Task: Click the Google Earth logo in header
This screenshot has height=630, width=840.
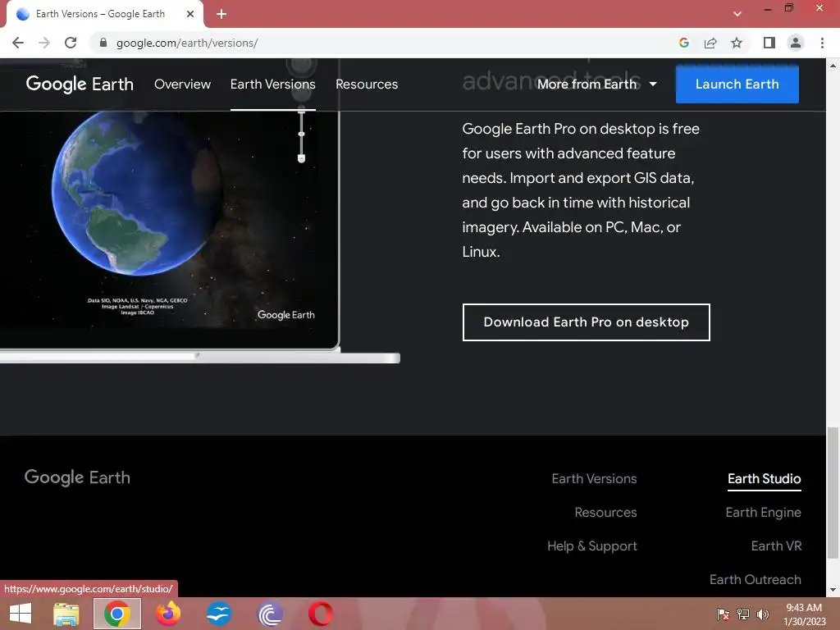Action: [x=80, y=84]
